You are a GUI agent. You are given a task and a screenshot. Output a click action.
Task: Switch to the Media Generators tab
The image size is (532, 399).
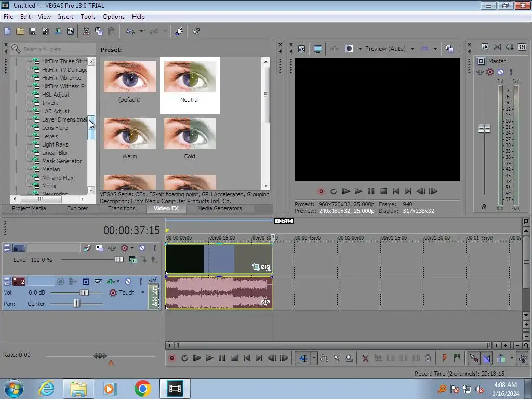click(220, 208)
